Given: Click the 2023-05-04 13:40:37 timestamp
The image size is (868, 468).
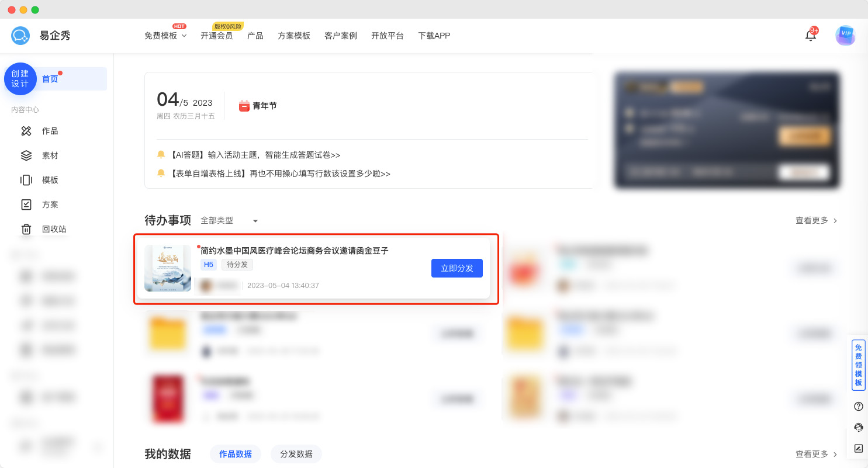Looking at the screenshot, I should coord(283,286).
